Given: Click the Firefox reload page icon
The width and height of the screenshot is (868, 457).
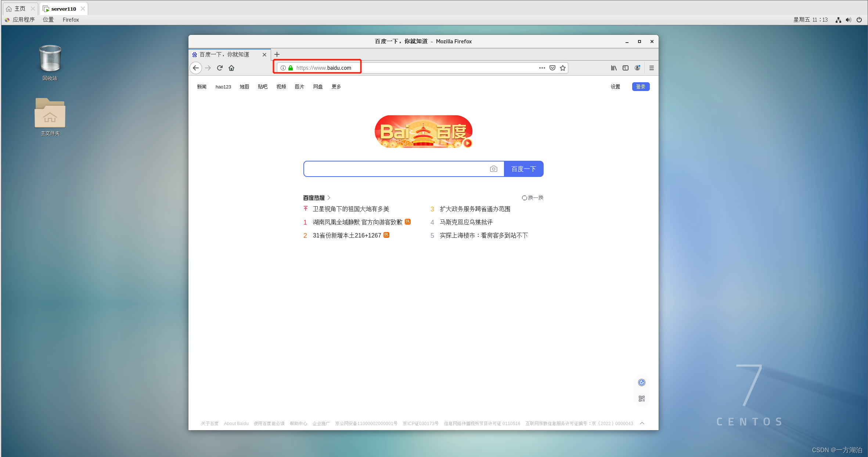Looking at the screenshot, I should coord(220,68).
